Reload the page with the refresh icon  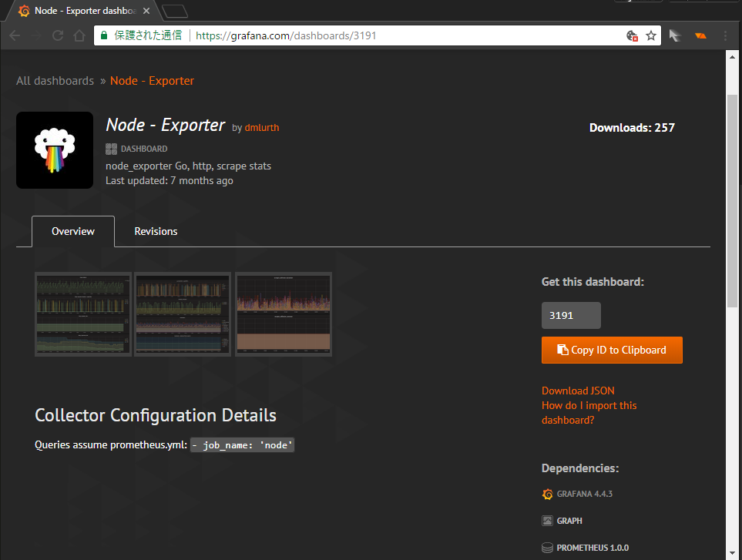tap(58, 35)
